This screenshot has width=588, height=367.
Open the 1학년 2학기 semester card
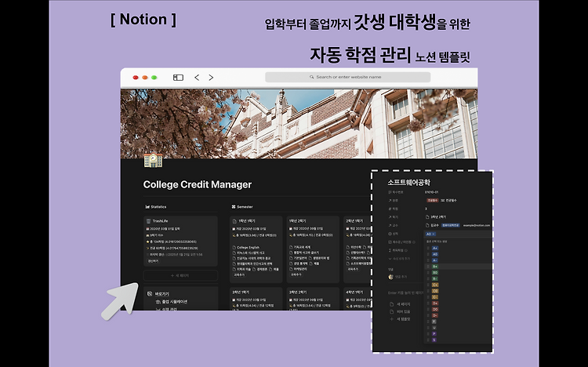tap(313, 249)
